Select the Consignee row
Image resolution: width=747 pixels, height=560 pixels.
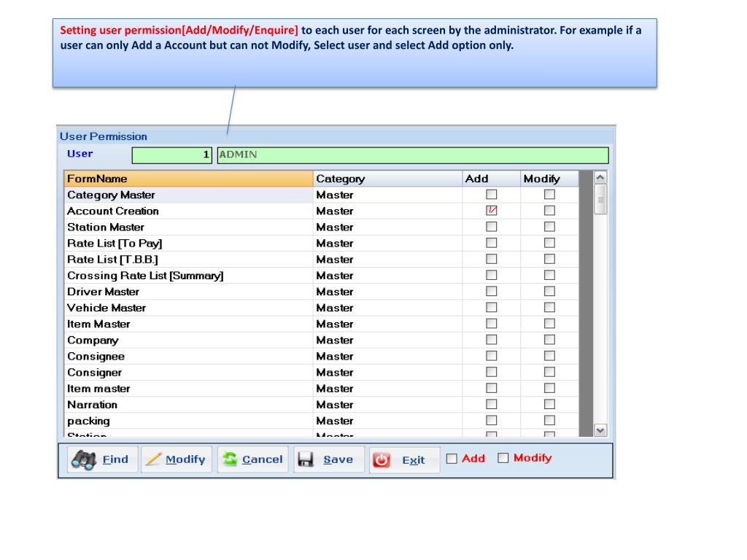pyautogui.click(x=322, y=357)
